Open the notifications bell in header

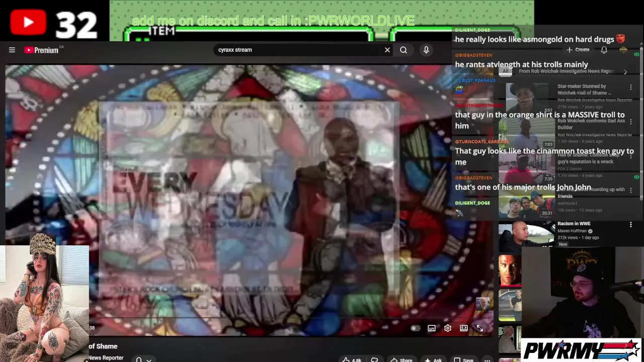(x=604, y=50)
